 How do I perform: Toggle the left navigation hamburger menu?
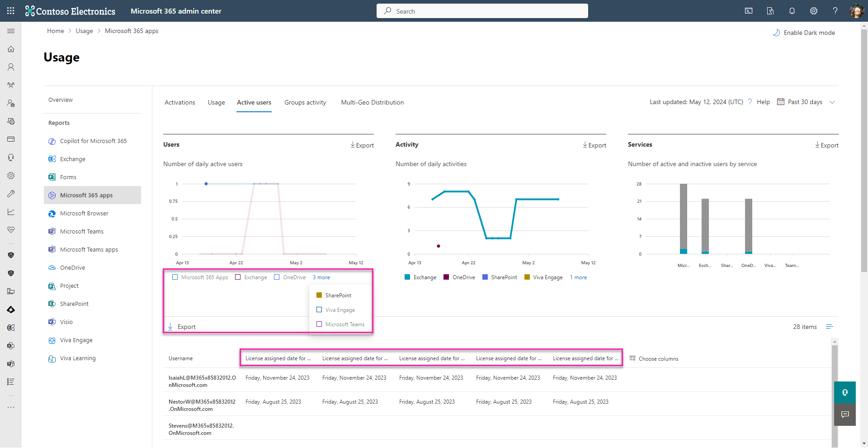point(11,31)
